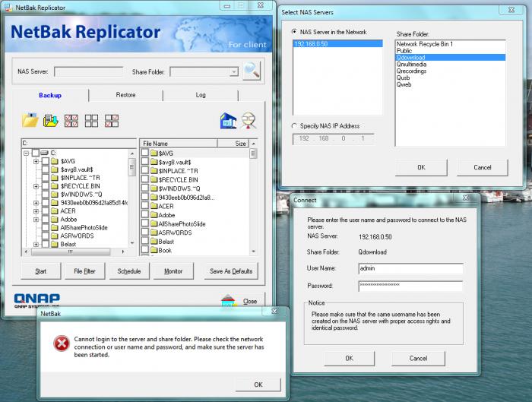Screen dimensions: 532x402
Task: Click the file list vertical scrollbar thumb
Action: point(253,154)
